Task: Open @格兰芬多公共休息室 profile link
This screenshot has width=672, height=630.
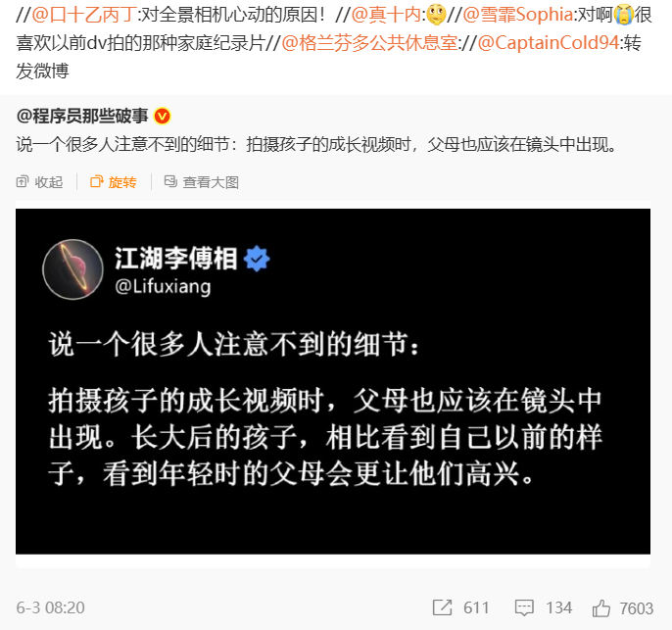Action: [370, 43]
